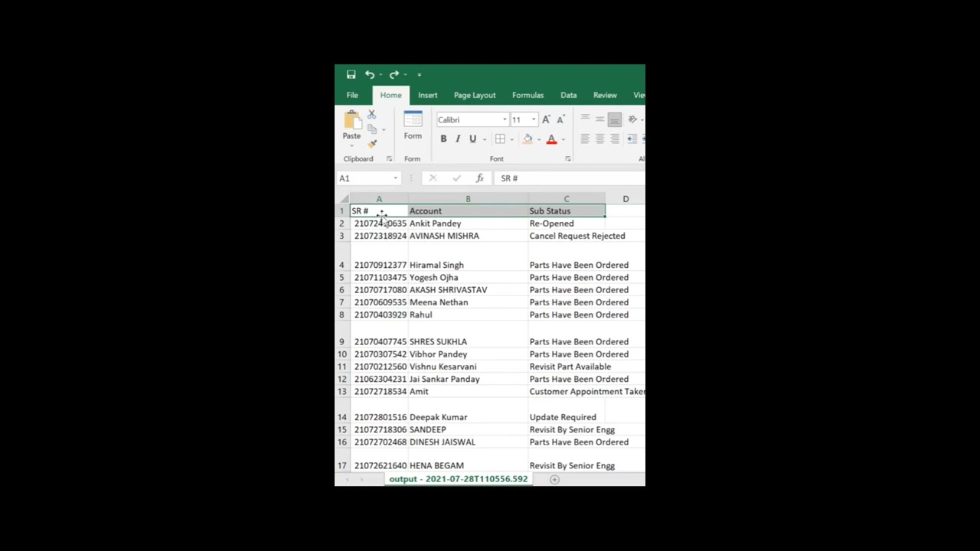
Task: Select the Data ribbon tab
Action: click(568, 95)
